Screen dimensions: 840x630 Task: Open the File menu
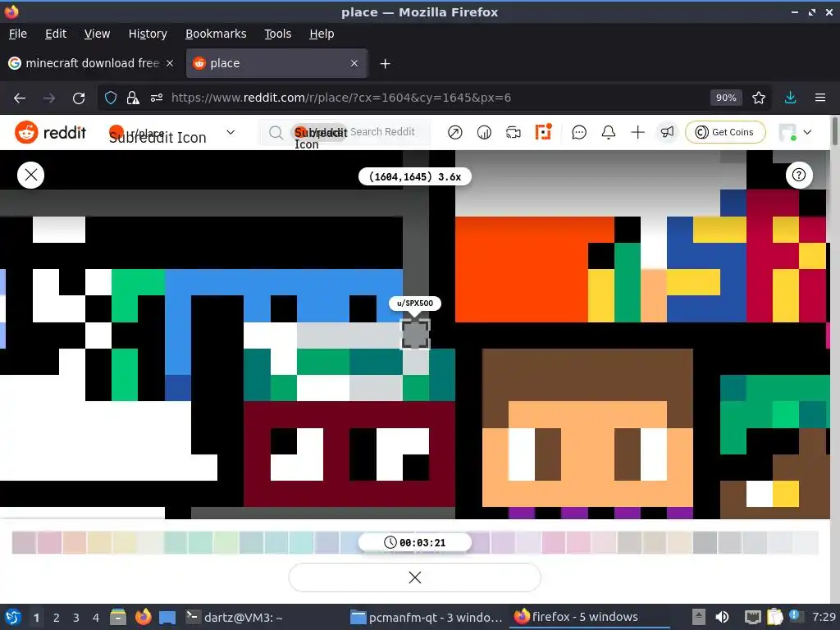point(18,34)
